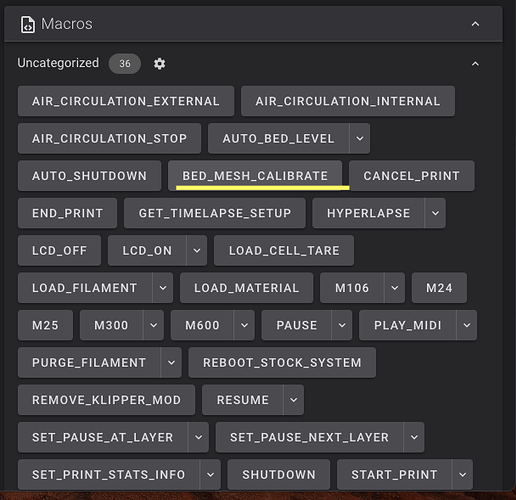Run AIR_CIRCULATION_EXTERNAL macro
The image size is (516, 500).
[126, 101]
